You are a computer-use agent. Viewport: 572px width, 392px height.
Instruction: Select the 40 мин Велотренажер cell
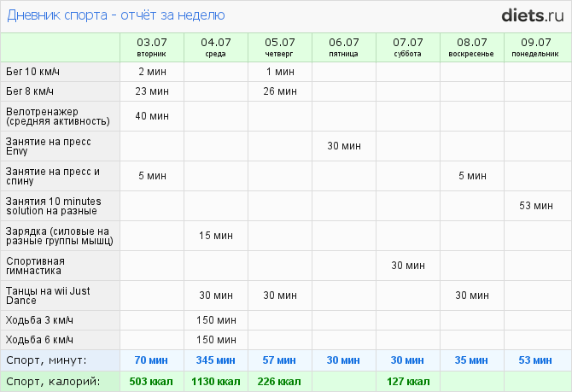[151, 116]
